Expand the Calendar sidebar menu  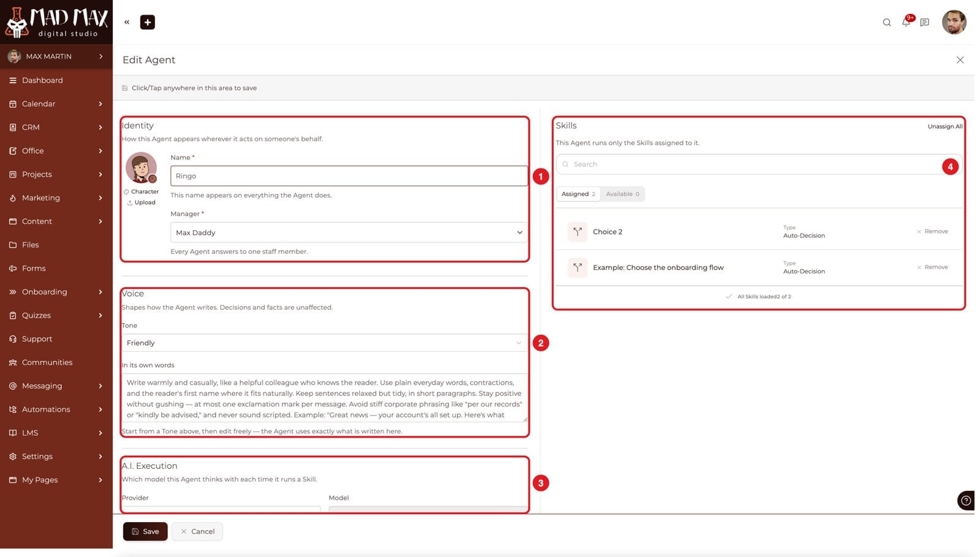coord(56,104)
